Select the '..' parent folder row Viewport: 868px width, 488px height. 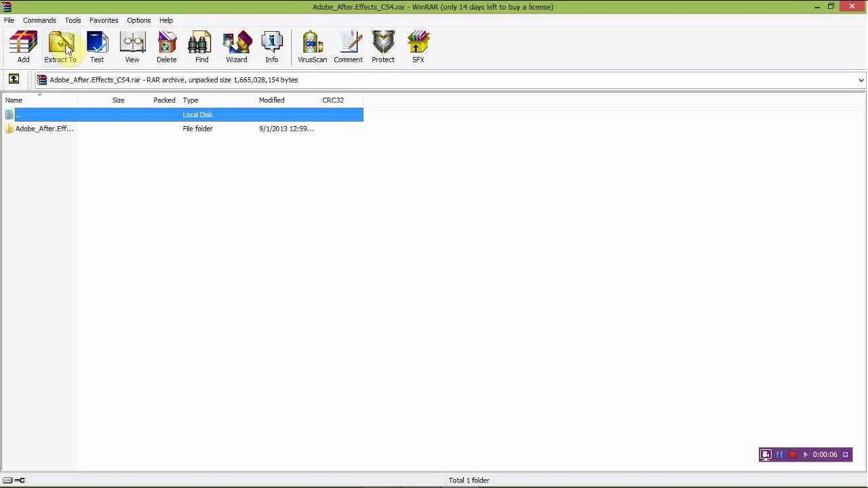tap(183, 115)
